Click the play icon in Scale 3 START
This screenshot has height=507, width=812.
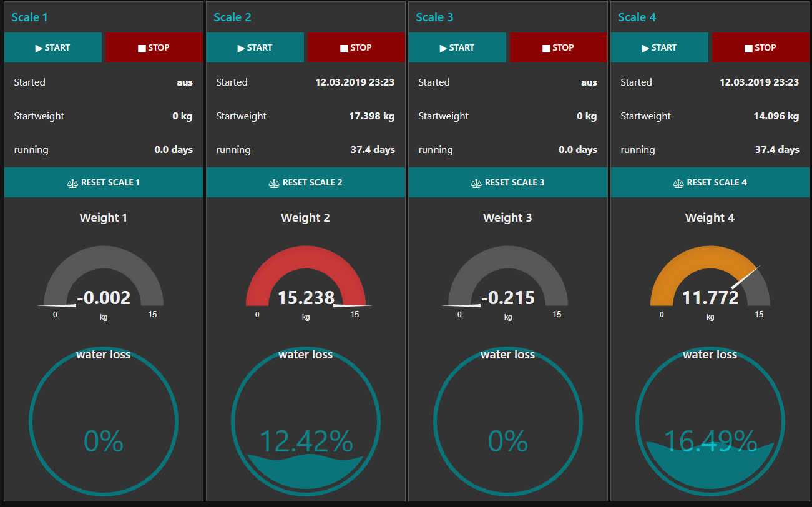click(443, 48)
